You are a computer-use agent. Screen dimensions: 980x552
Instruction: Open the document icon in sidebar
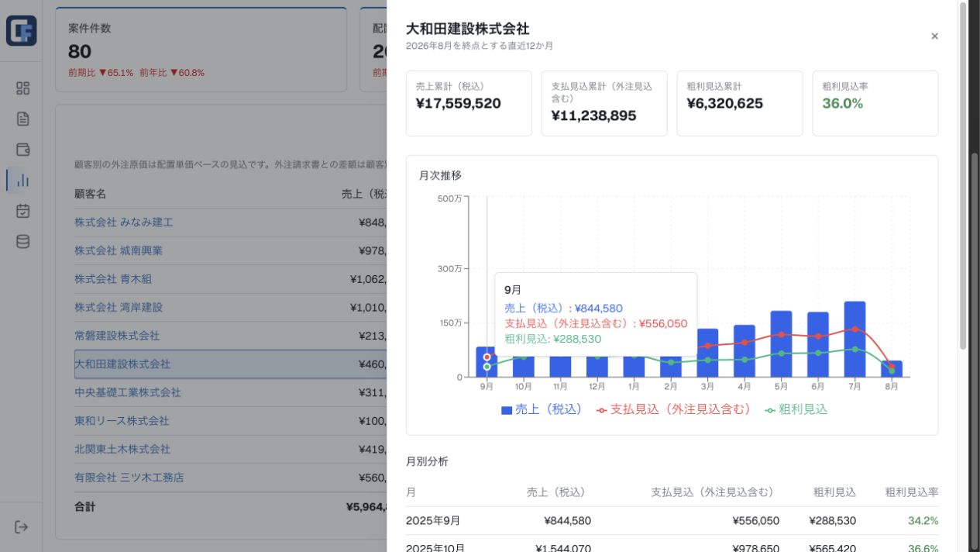tap(22, 119)
